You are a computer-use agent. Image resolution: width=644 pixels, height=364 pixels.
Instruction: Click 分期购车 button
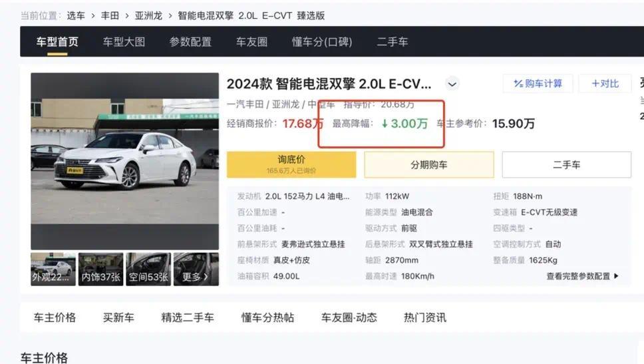(429, 165)
